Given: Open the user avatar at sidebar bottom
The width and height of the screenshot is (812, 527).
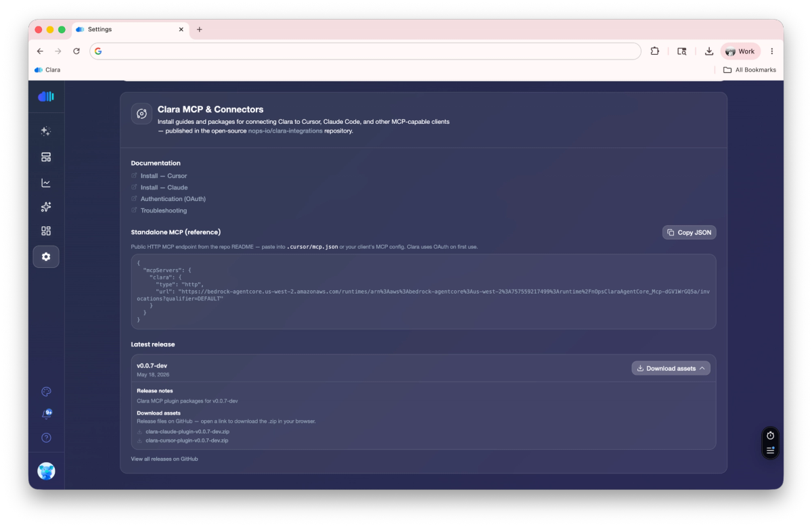Looking at the screenshot, I should pyautogui.click(x=46, y=472).
